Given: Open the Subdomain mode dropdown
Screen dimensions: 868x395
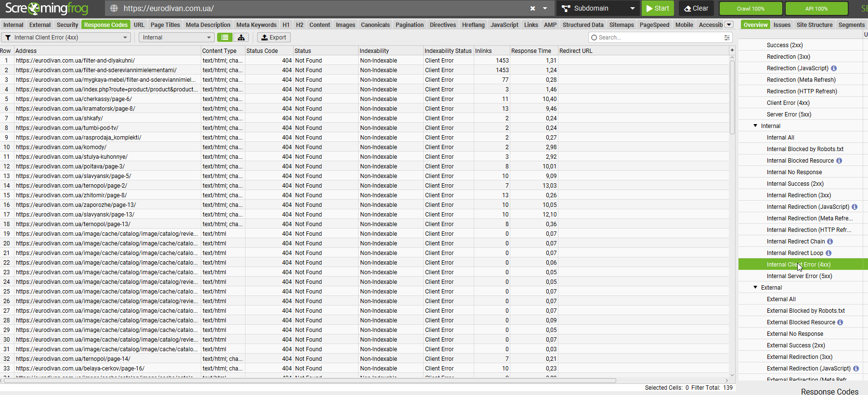Looking at the screenshot, I should tap(633, 8).
